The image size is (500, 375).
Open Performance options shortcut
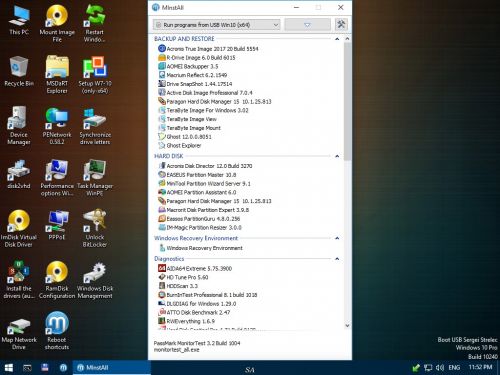point(57,177)
